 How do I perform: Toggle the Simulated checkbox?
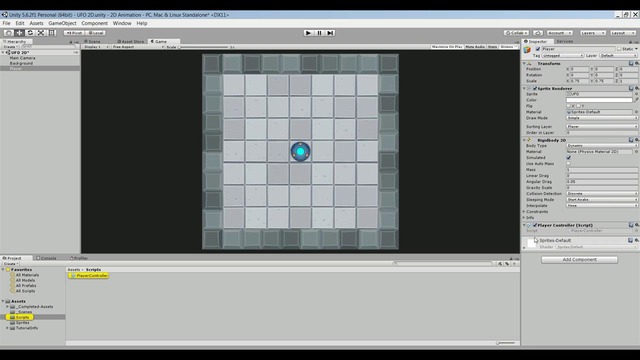(569, 158)
